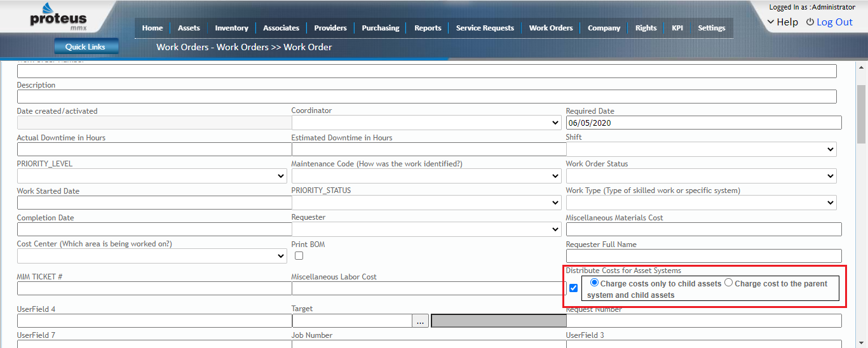868x348 pixels.
Task: Toggle the Print BOM checkbox
Action: [299, 255]
